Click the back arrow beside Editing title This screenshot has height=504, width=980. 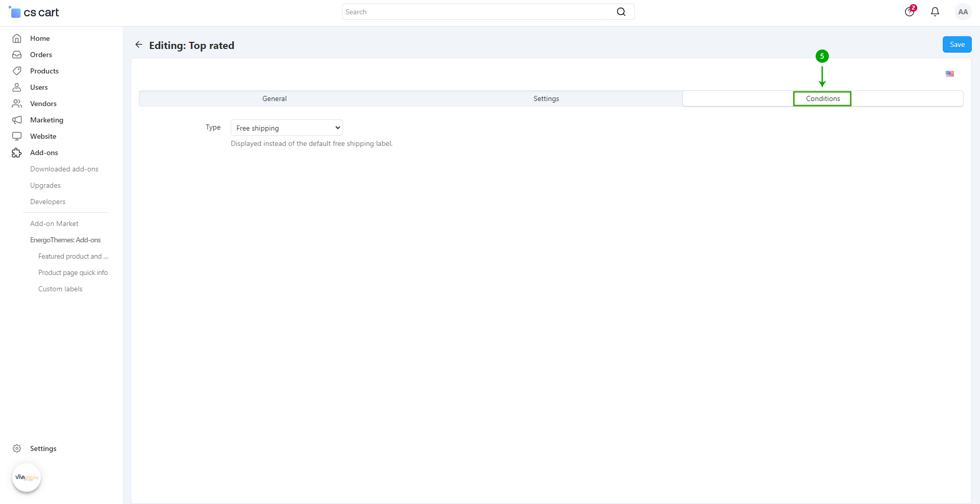138,45
